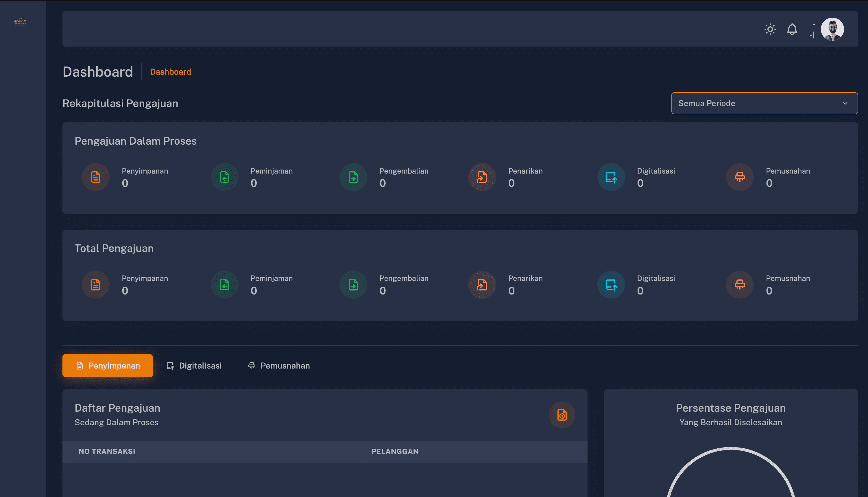Open the user profile avatar menu
The width and height of the screenshot is (868, 497).
coord(832,29)
